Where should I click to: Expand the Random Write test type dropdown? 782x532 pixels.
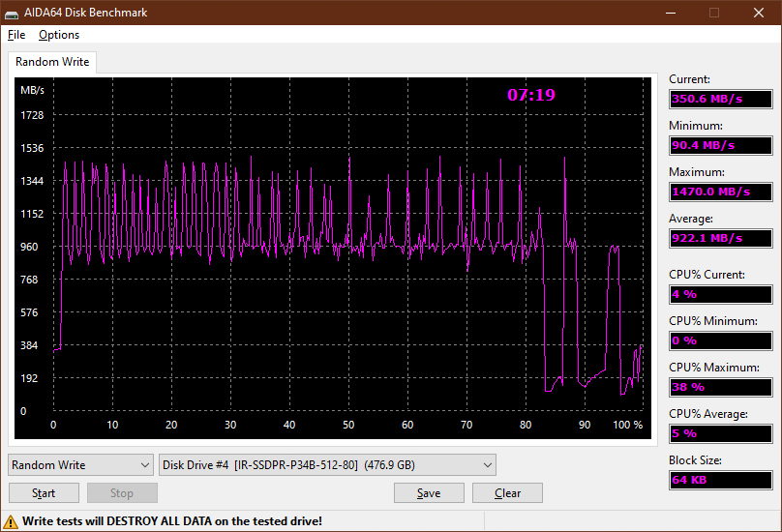click(80, 465)
